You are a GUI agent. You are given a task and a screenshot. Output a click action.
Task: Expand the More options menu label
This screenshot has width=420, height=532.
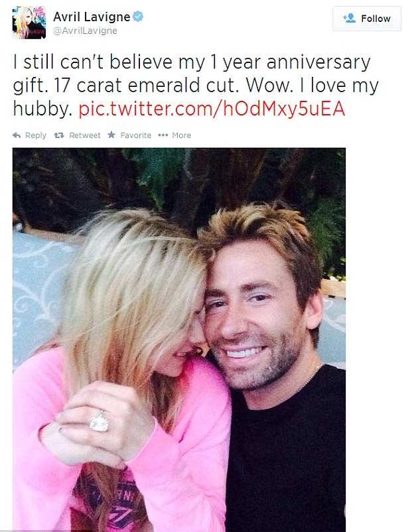tap(182, 135)
